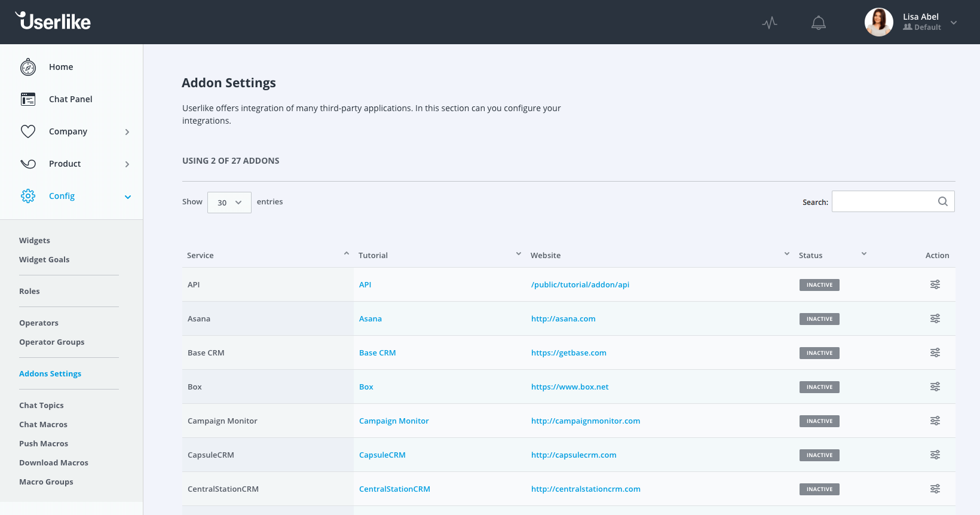The height and width of the screenshot is (515, 980).
Task: Open settings sliders icon for Base CRM
Action: click(x=935, y=352)
